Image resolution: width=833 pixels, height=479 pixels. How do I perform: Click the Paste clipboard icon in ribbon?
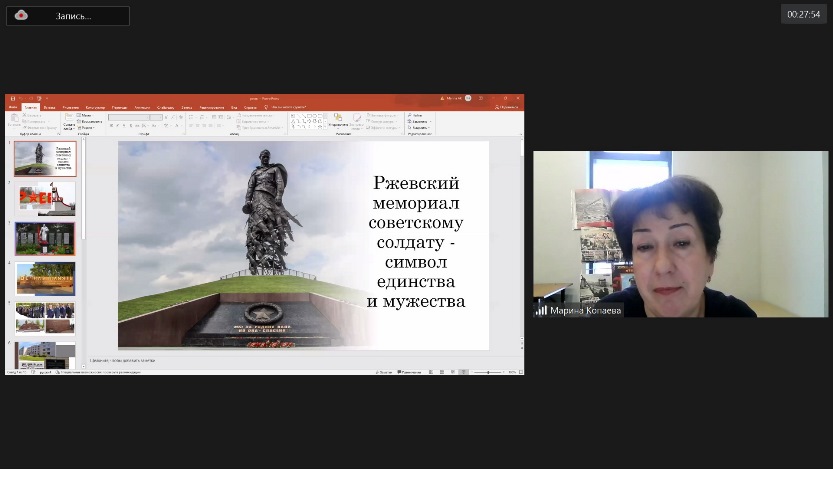[x=14, y=120]
